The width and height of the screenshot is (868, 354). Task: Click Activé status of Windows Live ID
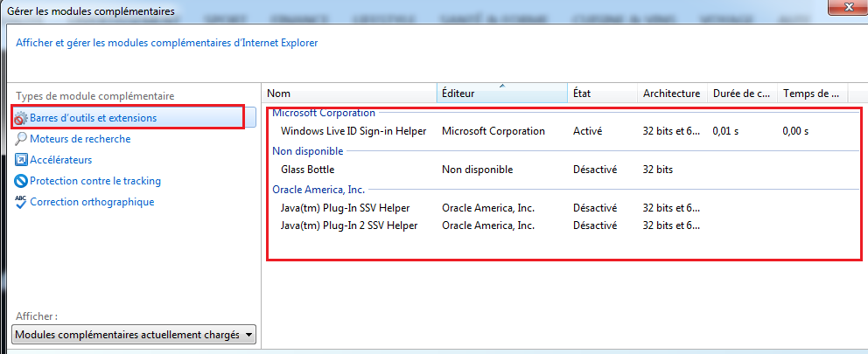[588, 131]
